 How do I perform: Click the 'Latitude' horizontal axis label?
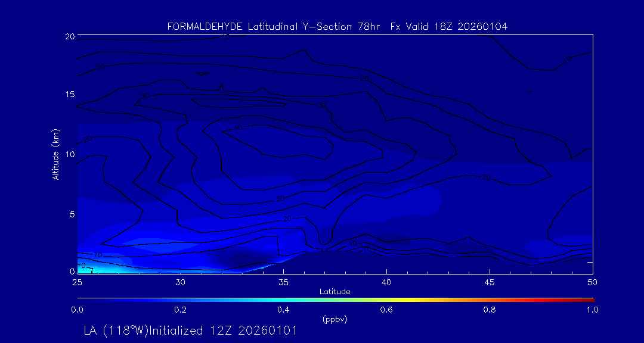(335, 291)
